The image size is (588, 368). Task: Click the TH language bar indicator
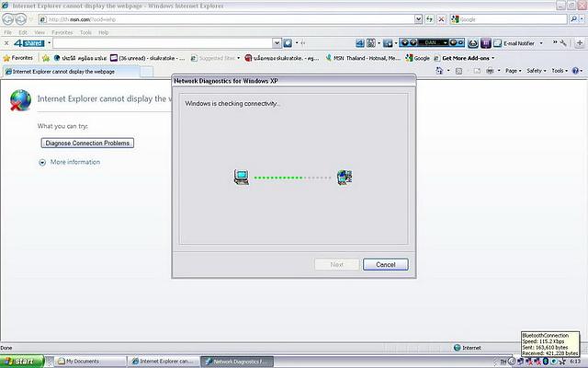coord(503,362)
